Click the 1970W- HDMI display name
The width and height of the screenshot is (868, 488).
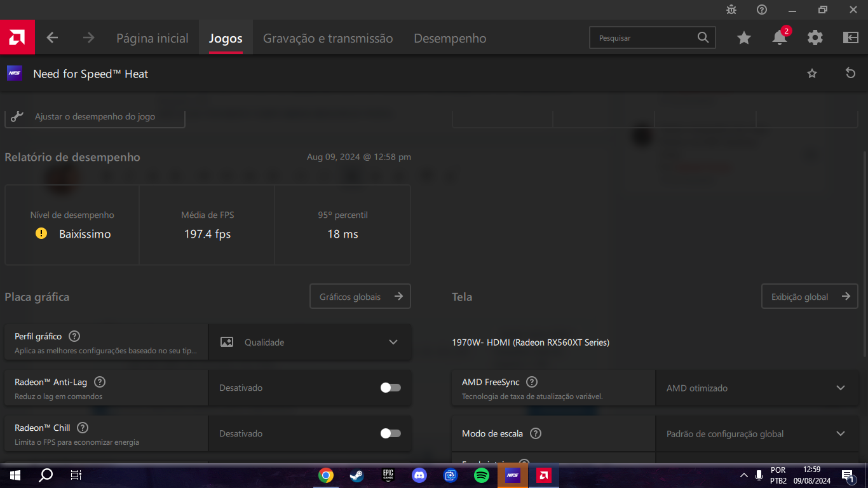click(x=531, y=342)
